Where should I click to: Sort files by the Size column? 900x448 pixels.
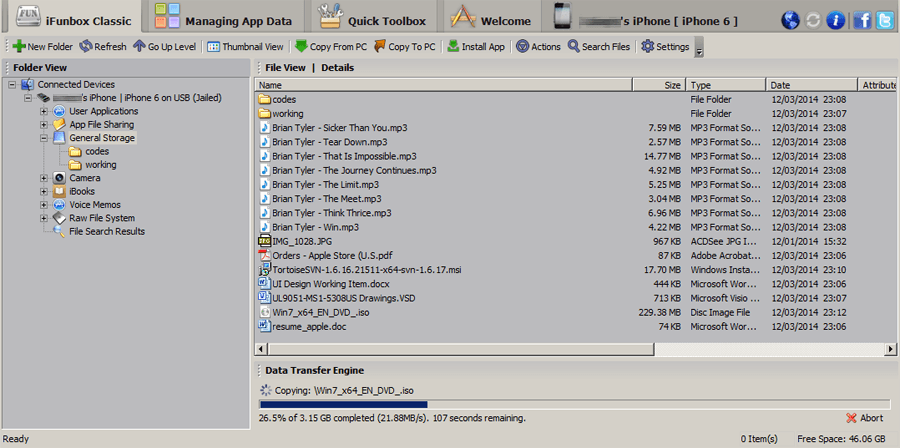[659, 85]
